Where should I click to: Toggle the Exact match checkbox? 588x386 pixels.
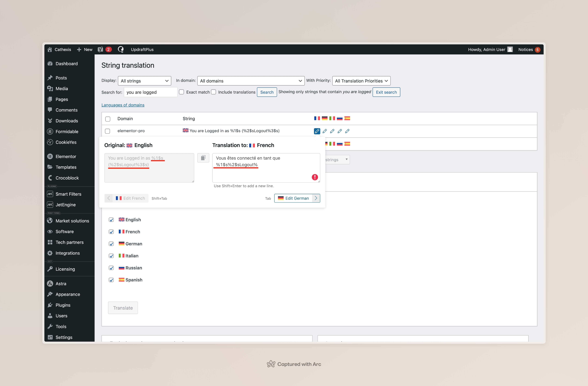(182, 92)
